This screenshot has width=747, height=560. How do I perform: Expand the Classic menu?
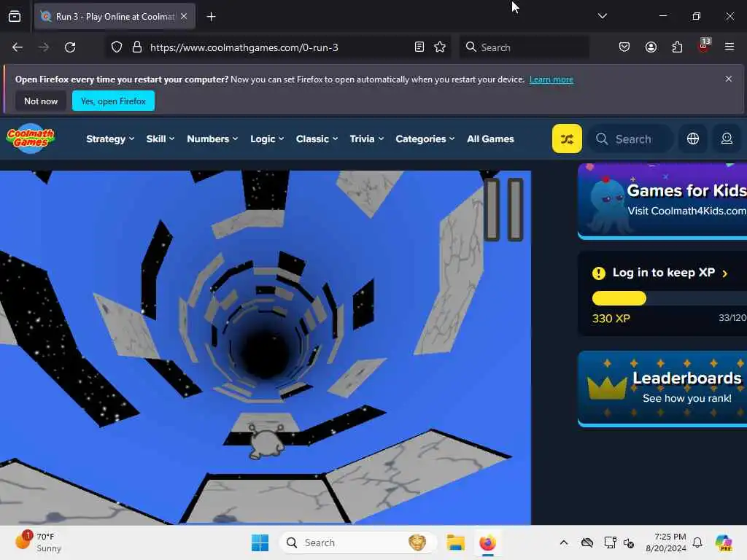tap(317, 139)
